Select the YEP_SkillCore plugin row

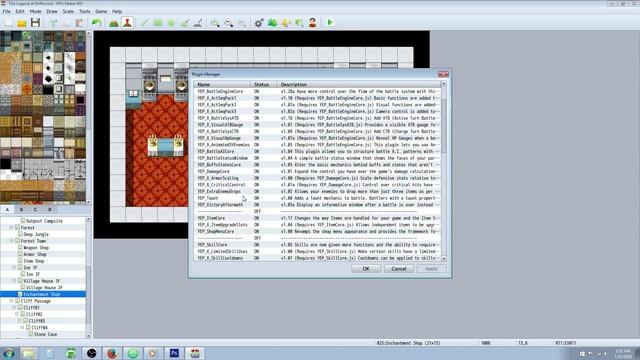coord(318,245)
